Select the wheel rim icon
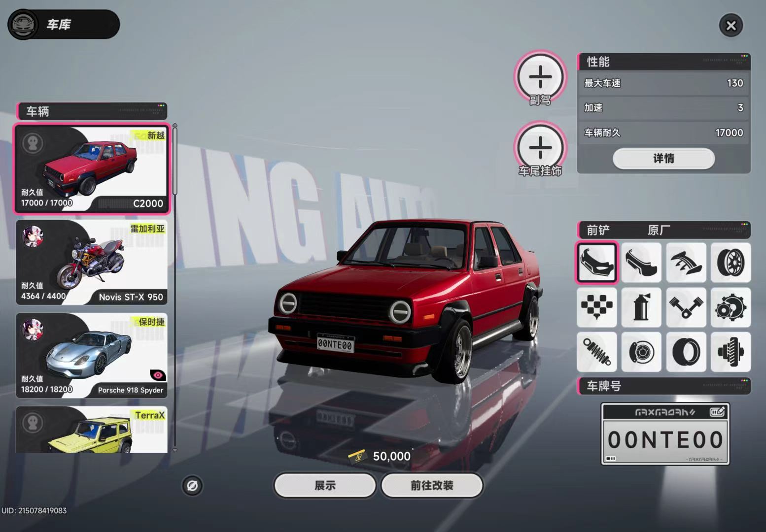The height and width of the screenshot is (532, 766). (x=731, y=263)
